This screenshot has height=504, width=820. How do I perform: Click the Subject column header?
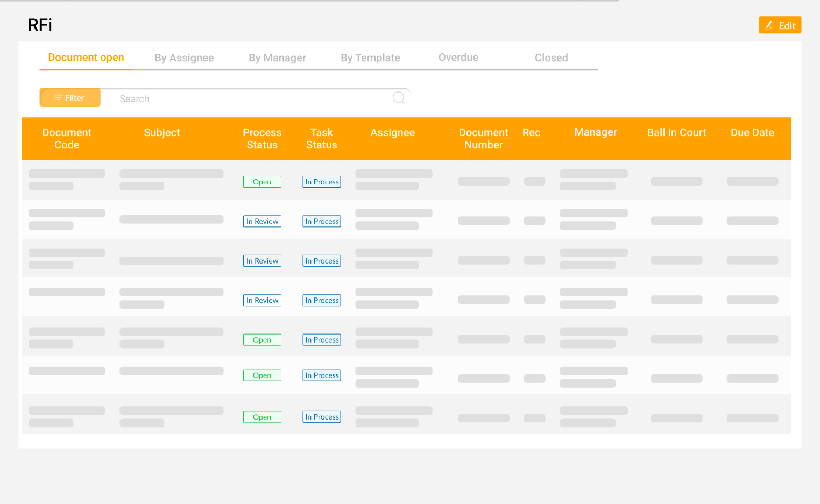[x=161, y=133]
